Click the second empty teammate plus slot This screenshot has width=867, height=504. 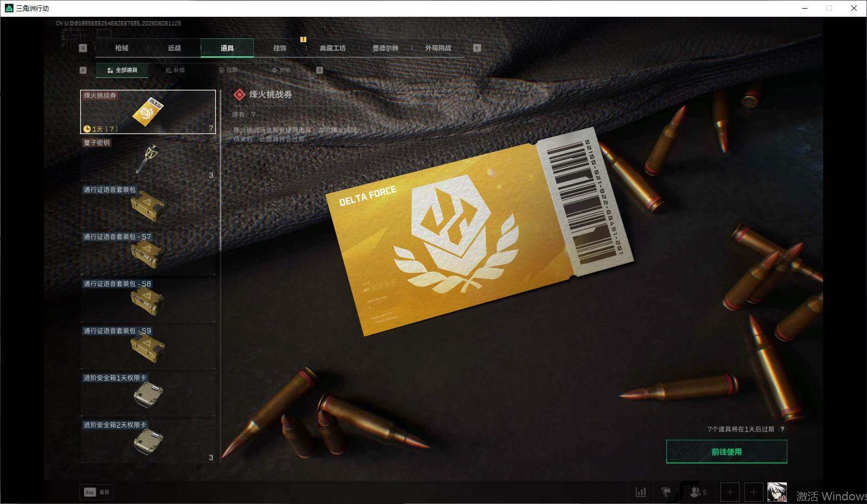(753, 492)
